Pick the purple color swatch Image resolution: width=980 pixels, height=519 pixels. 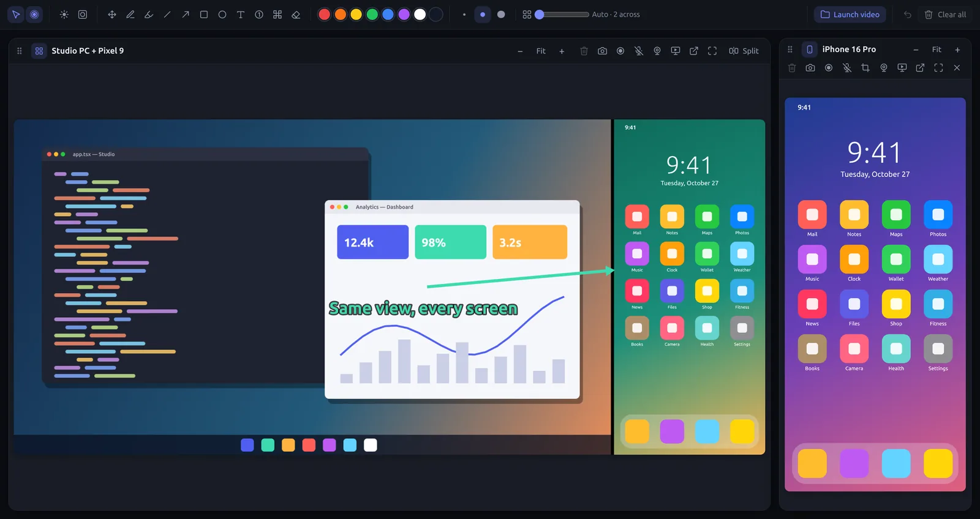point(404,15)
